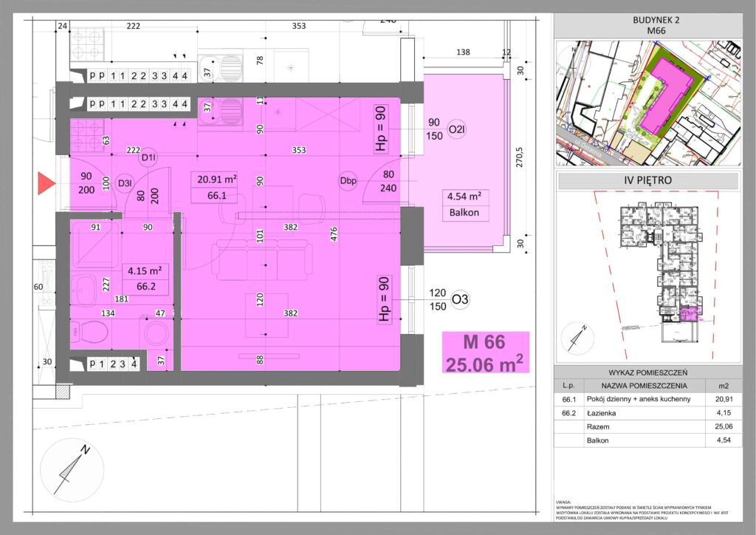
Task: Select the Pokój dzienny + aneks kuchenny row
Action: click(x=647, y=400)
